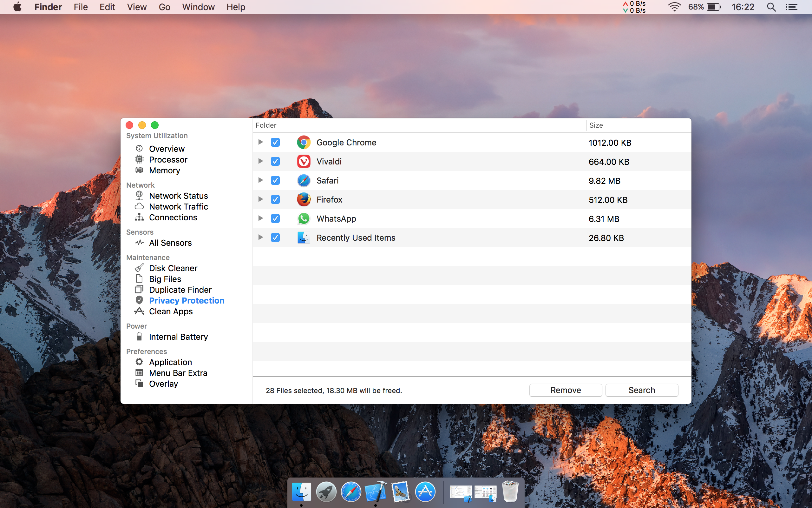
Task: Click the WhatsApp app icon in list
Action: (x=304, y=219)
